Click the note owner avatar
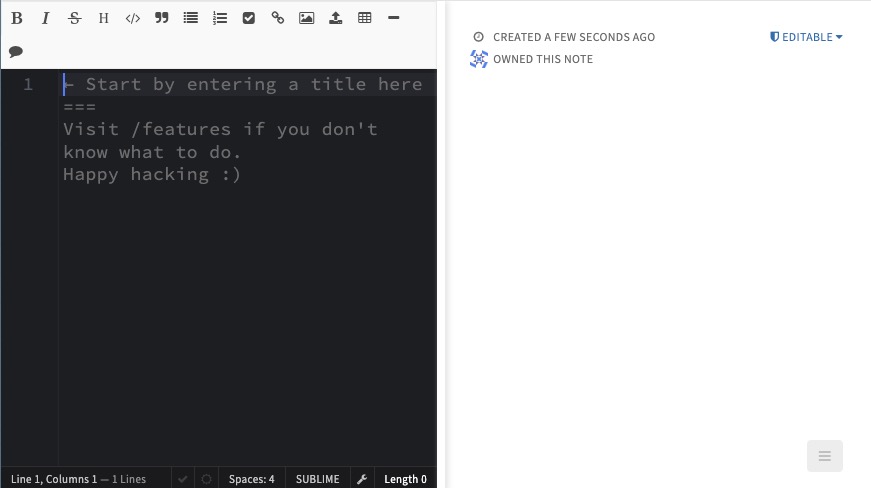Image resolution: width=871 pixels, height=488 pixels. (479, 59)
